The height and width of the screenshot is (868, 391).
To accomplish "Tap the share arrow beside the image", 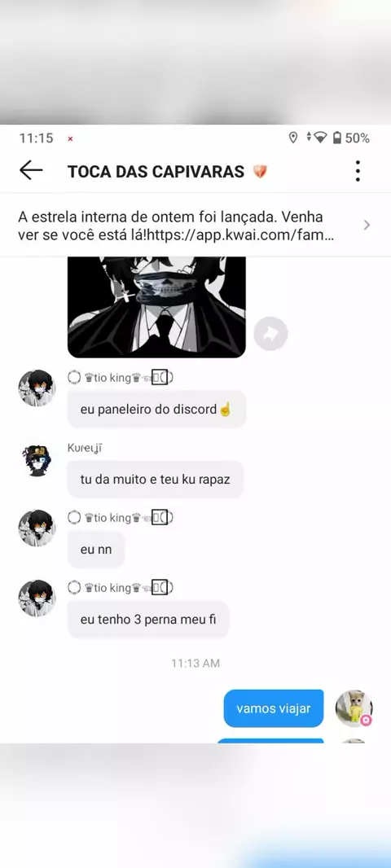I will (x=270, y=334).
